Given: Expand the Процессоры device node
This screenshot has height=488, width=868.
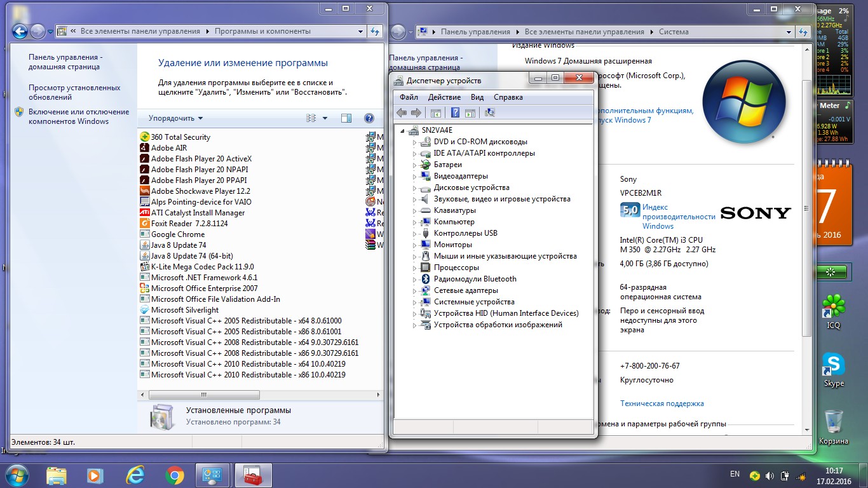Looking at the screenshot, I should pos(414,268).
